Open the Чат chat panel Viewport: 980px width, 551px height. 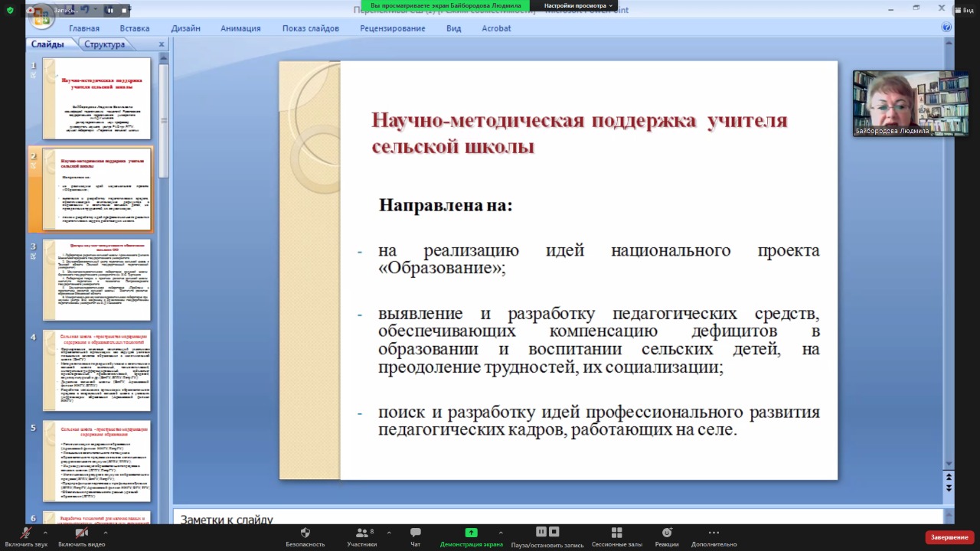tap(415, 533)
